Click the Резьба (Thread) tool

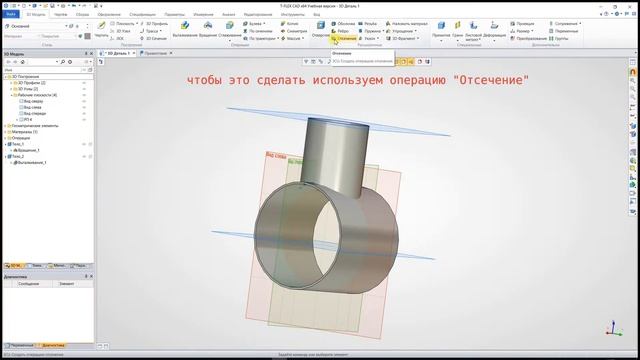click(367, 24)
